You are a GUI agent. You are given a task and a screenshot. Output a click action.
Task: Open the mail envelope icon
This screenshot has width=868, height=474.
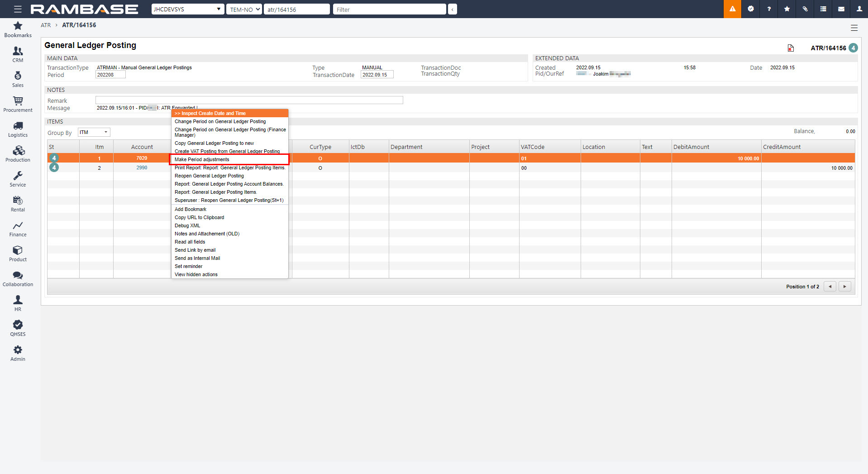841,9
